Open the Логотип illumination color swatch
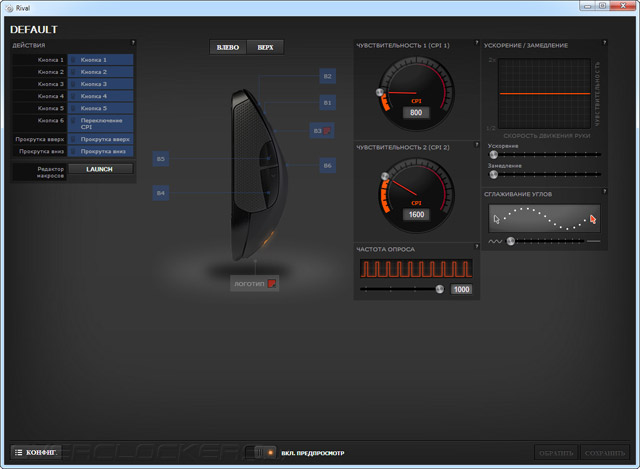This screenshot has height=469, width=640. 271,283
